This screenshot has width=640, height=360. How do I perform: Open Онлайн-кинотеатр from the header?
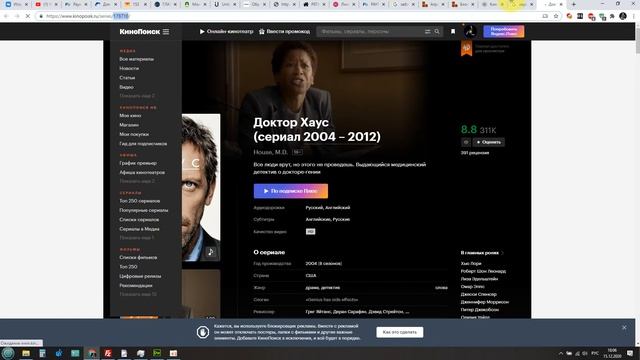226,31
